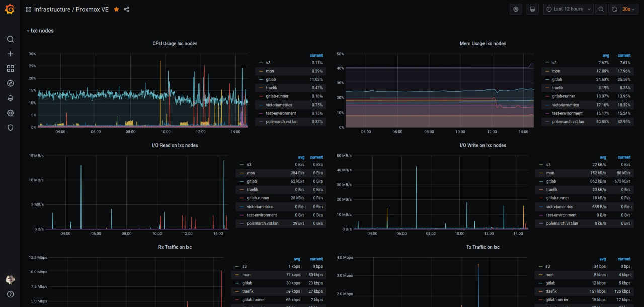Viewport: 644px width, 307px height.
Task: Open the Last 12 hours time picker
Action: pos(568,9)
